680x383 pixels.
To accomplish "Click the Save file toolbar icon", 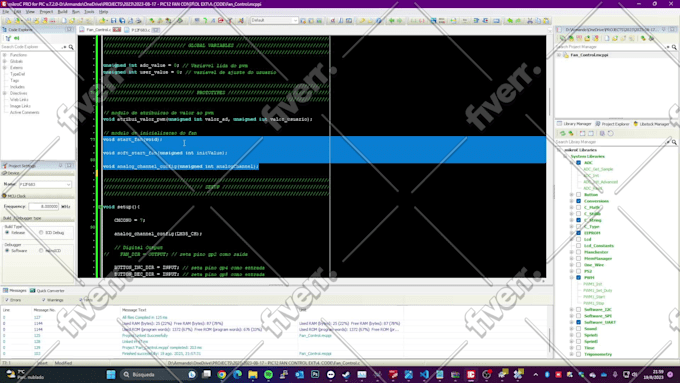I will coord(114,20).
